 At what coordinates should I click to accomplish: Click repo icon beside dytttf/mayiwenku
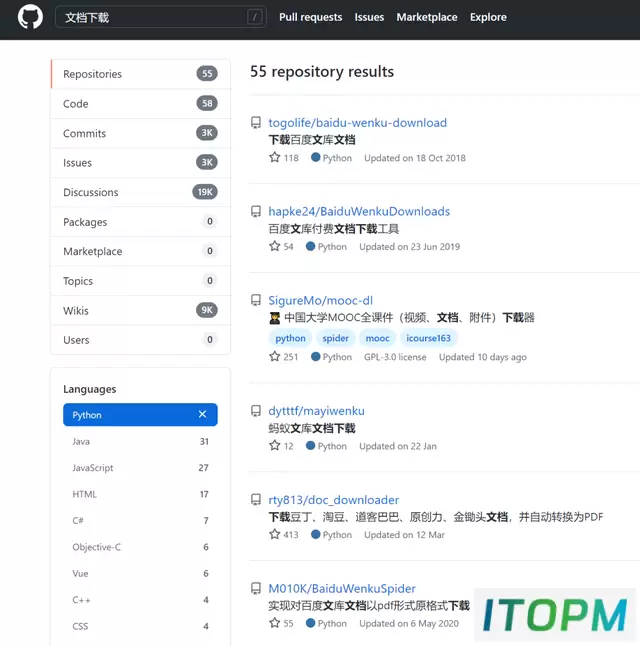pyautogui.click(x=256, y=411)
